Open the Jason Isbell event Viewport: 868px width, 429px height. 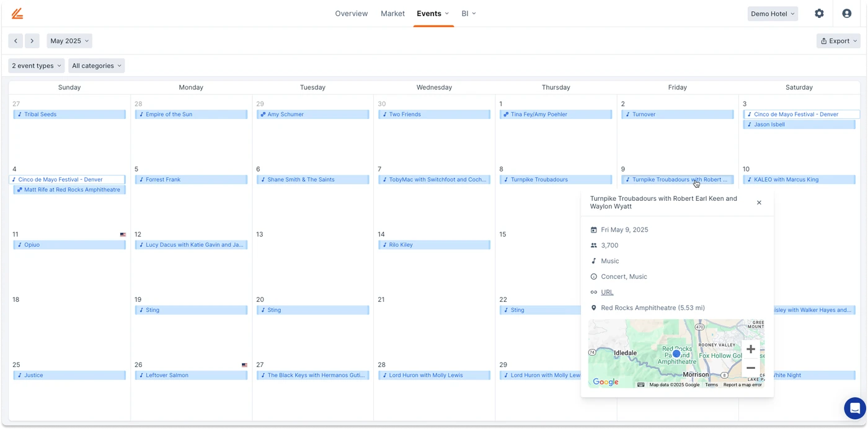click(799, 125)
